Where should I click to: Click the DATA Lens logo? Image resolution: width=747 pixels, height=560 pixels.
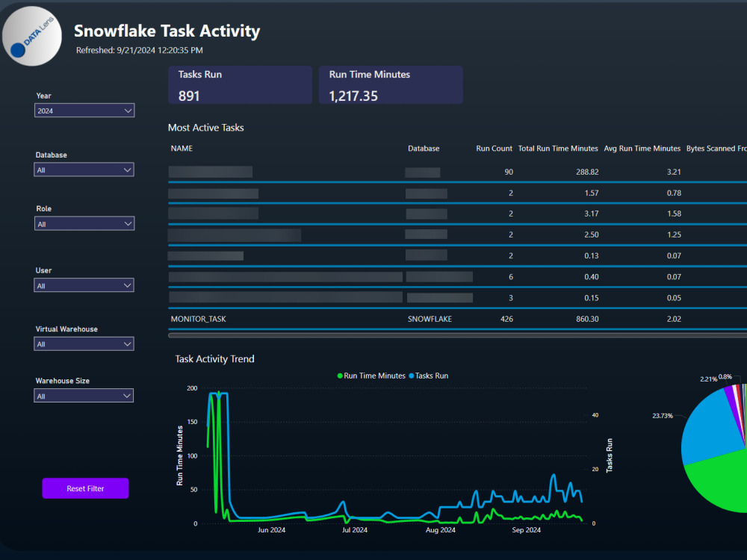pyautogui.click(x=32, y=36)
